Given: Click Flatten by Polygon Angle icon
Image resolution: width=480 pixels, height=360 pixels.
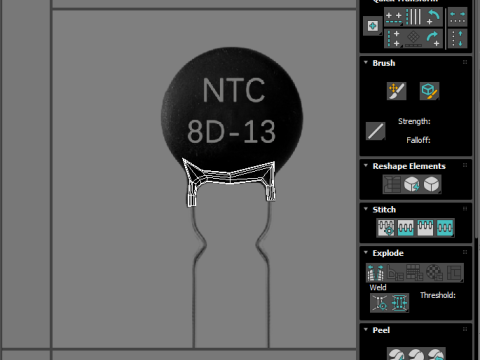Looking at the screenshot, I should (395, 273).
